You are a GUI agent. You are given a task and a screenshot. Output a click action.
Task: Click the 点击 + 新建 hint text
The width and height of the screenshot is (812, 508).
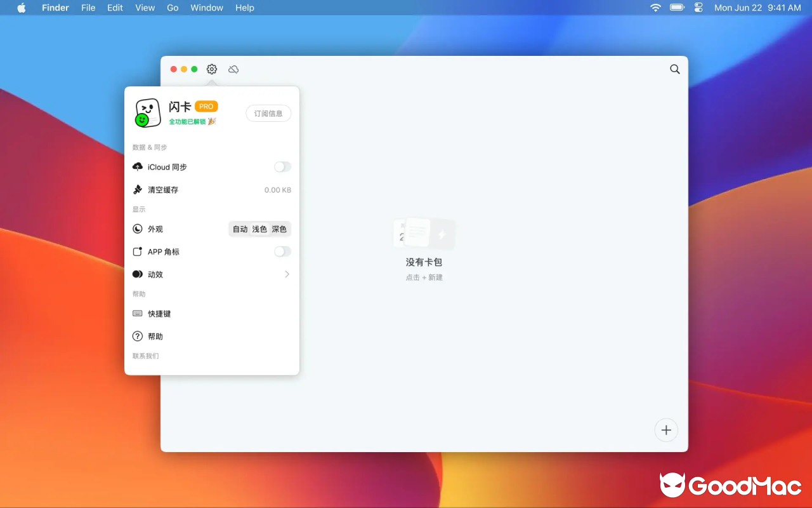point(424,277)
